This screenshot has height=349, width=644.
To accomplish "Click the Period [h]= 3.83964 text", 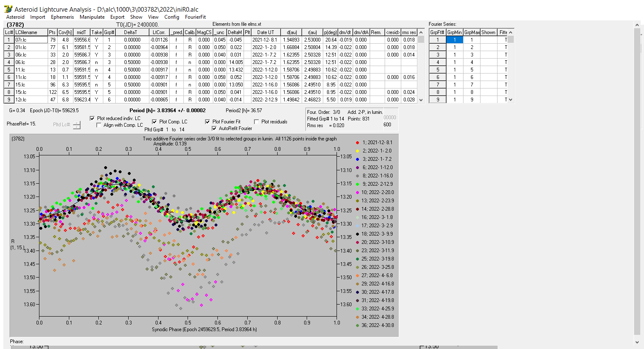I will coord(167,111).
